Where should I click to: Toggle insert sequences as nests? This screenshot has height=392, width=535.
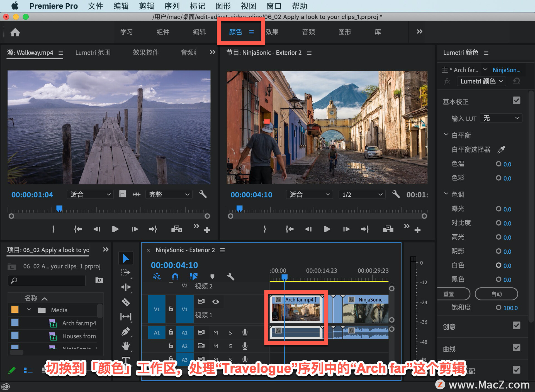(x=157, y=276)
